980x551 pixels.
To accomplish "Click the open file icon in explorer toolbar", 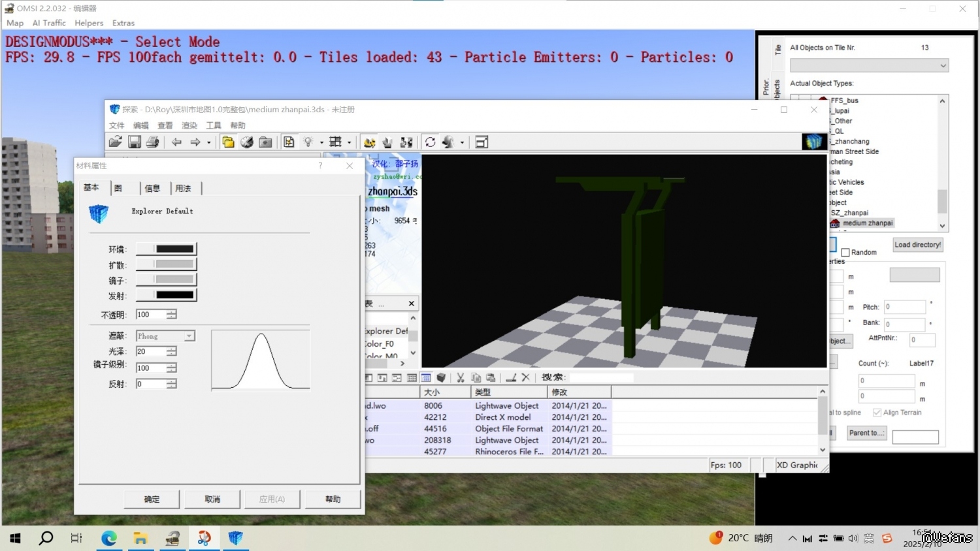I will [116, 142].
